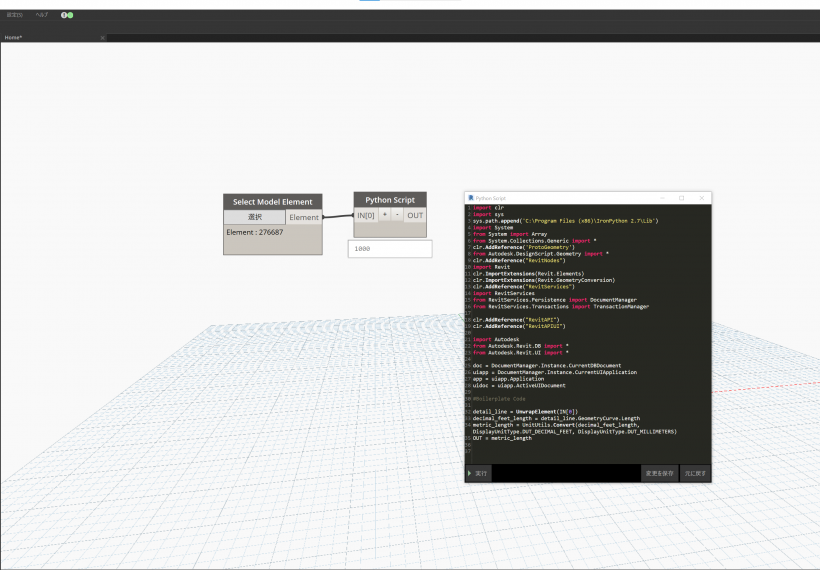Click the 1000 output preview bubble
820x570 pixels.
click(x=390, y=248)
